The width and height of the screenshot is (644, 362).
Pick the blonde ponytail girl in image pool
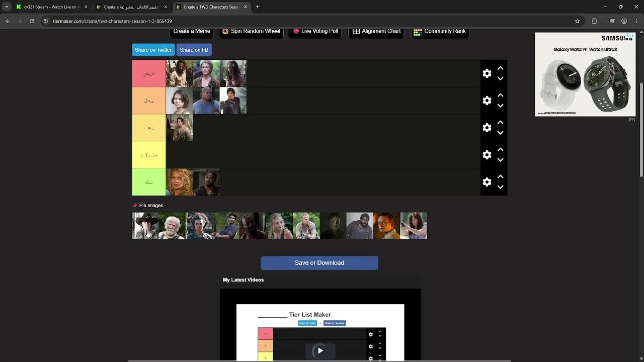coord(279,226)
